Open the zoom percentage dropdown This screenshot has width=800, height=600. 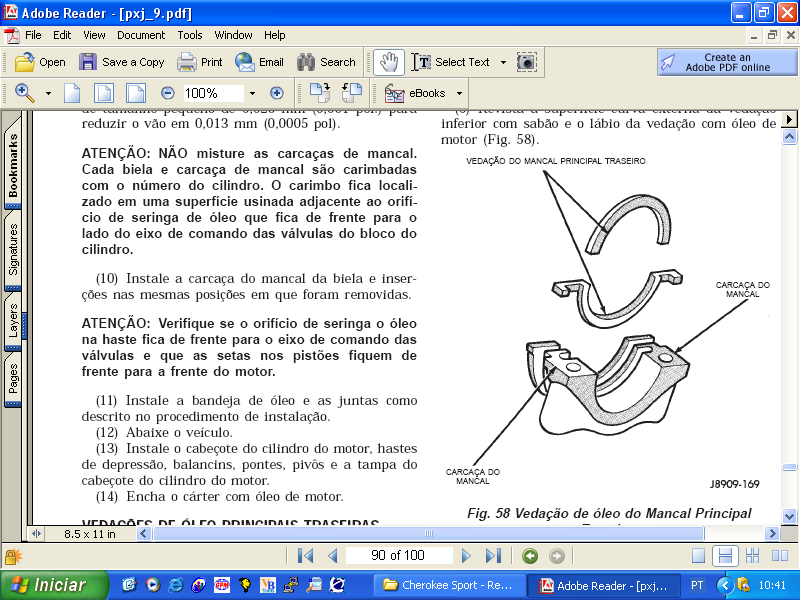pos(252,93)
